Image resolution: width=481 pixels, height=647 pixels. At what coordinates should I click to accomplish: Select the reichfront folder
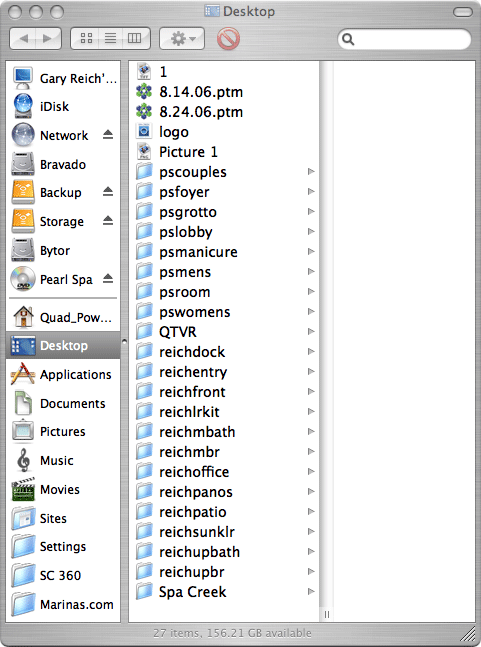[224, 392]
